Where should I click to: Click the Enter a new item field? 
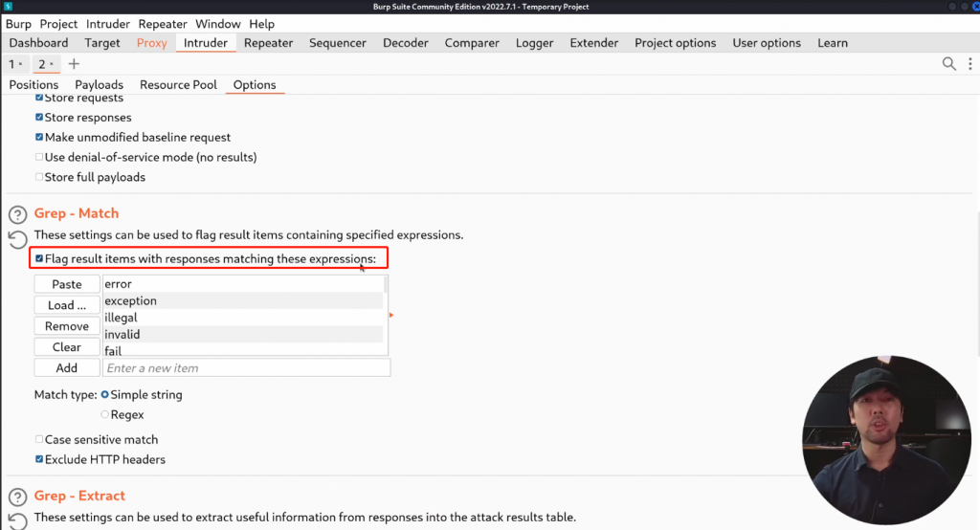point(246,368)
